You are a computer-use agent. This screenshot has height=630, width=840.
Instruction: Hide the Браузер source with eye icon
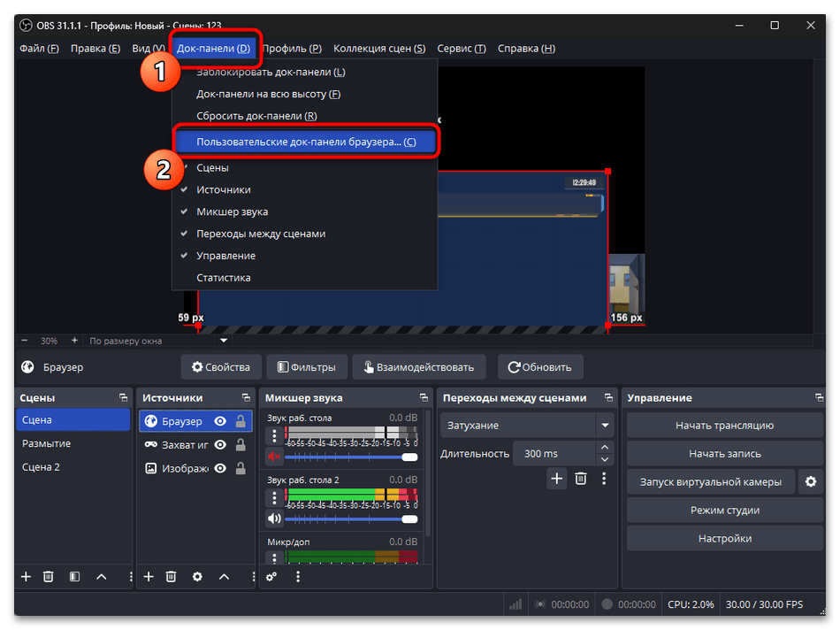(219, 421)
